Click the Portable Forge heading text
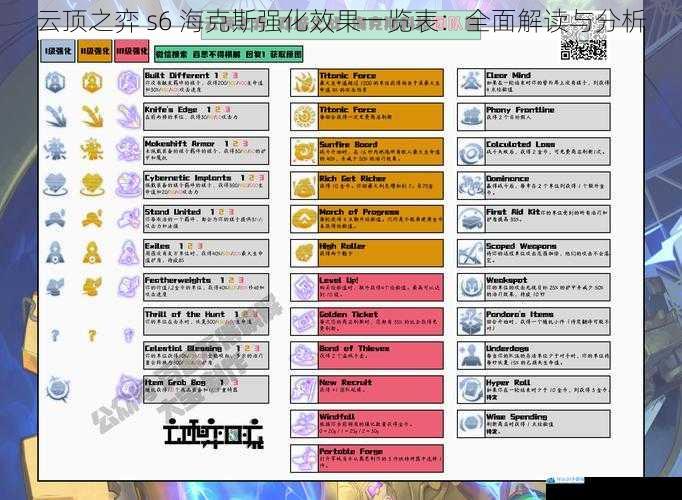 click(x=351, y=451)
